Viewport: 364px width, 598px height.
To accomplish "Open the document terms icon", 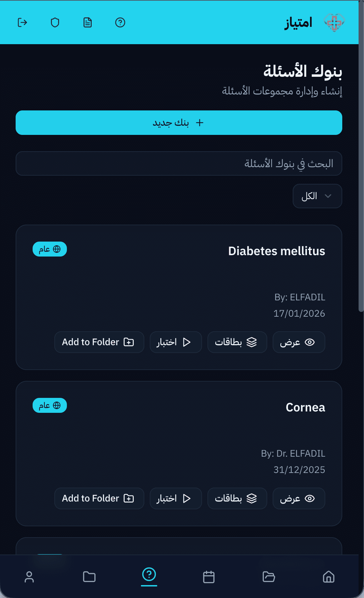I will point(88,22).
